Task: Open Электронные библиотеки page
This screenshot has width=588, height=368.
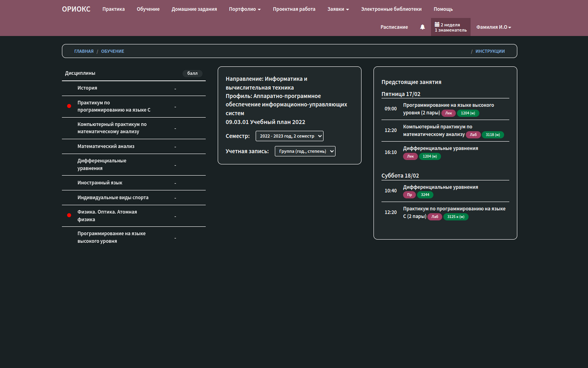Action: (391, 9)
